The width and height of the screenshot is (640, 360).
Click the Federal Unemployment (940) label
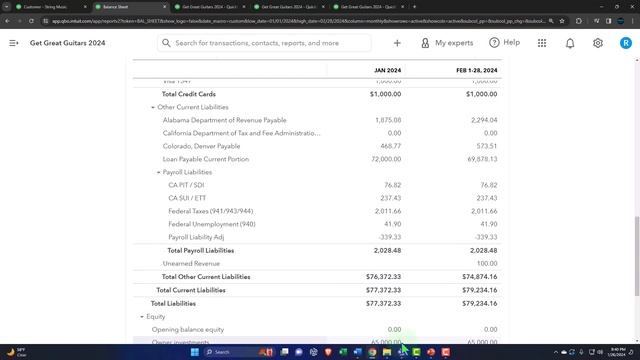pos(212,224)
